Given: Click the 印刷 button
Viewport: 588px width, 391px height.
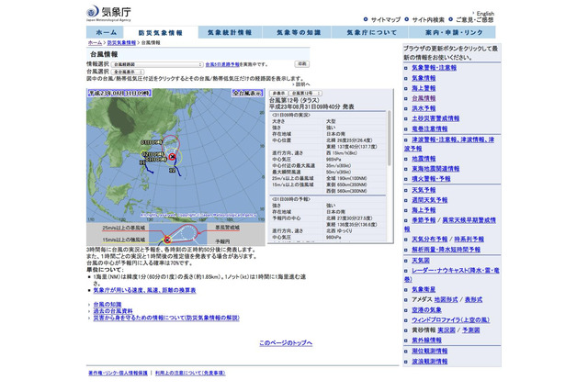Looking at the screenshot, I should pos(302,64).
